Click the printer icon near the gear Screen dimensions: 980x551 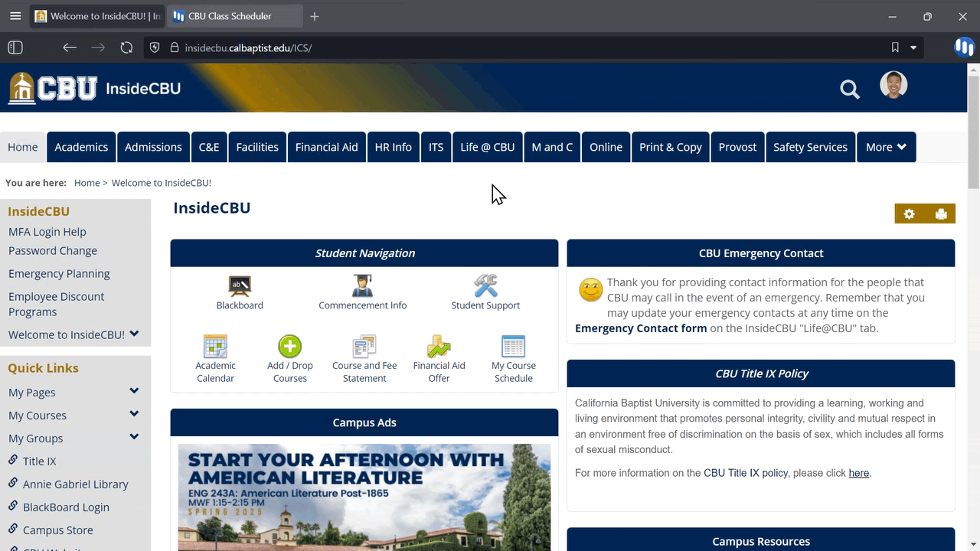pos(941,214)
